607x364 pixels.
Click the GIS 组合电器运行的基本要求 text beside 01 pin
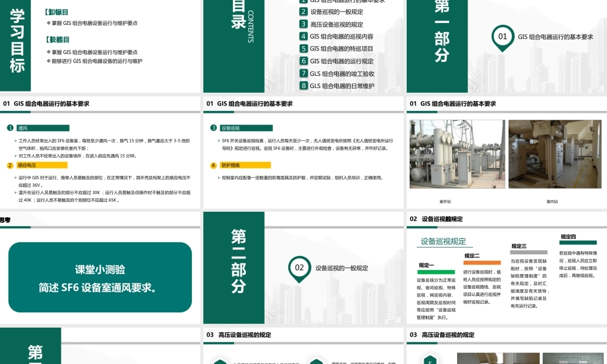(555, 37)
